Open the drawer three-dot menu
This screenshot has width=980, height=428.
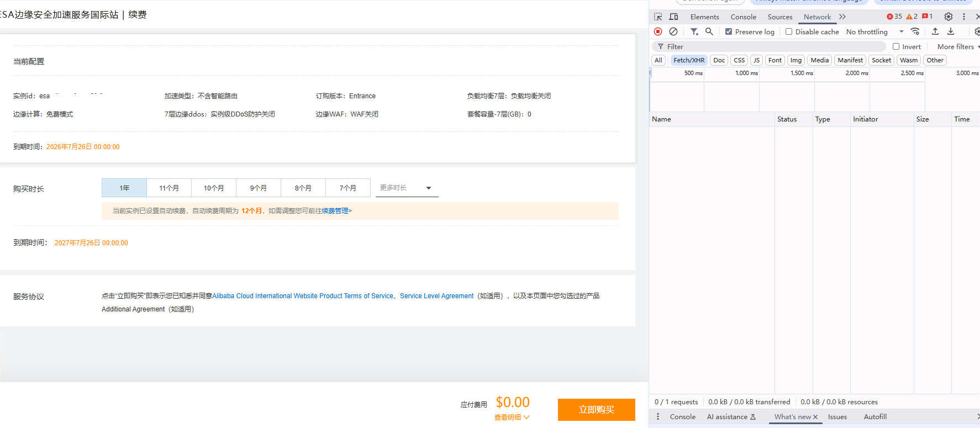point(657,417)
